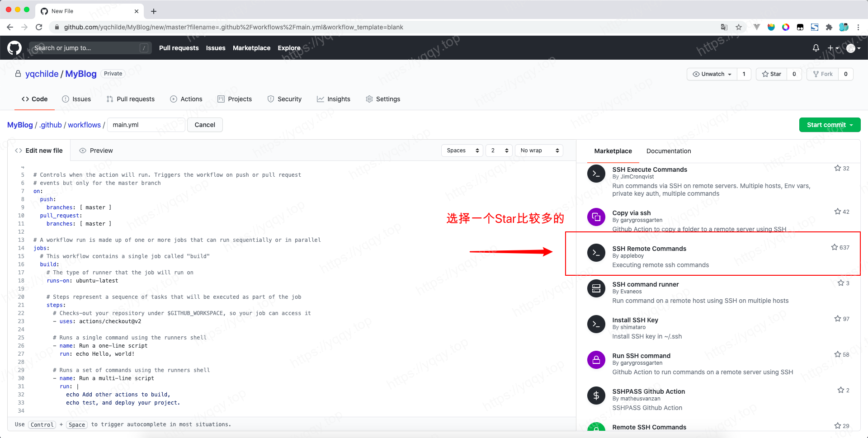Open the Start commit dropdown
The width and height of the screenshot is (868, 438).
pos(830,125)
